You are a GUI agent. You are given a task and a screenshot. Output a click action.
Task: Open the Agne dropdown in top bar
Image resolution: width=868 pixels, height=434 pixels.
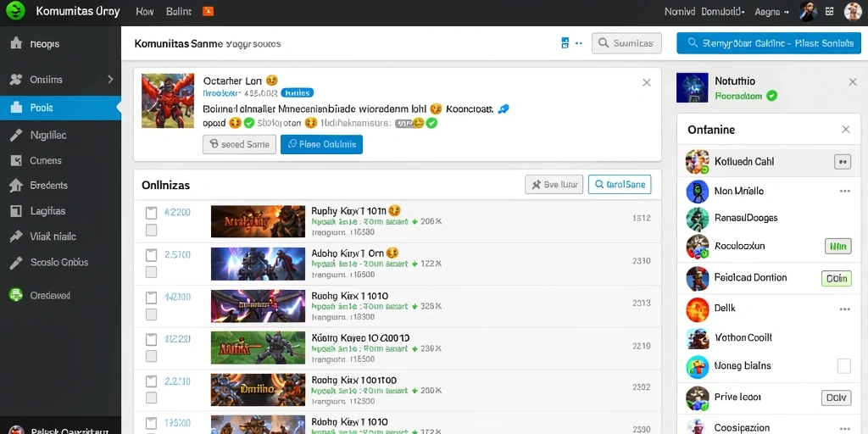pos(771,12)
